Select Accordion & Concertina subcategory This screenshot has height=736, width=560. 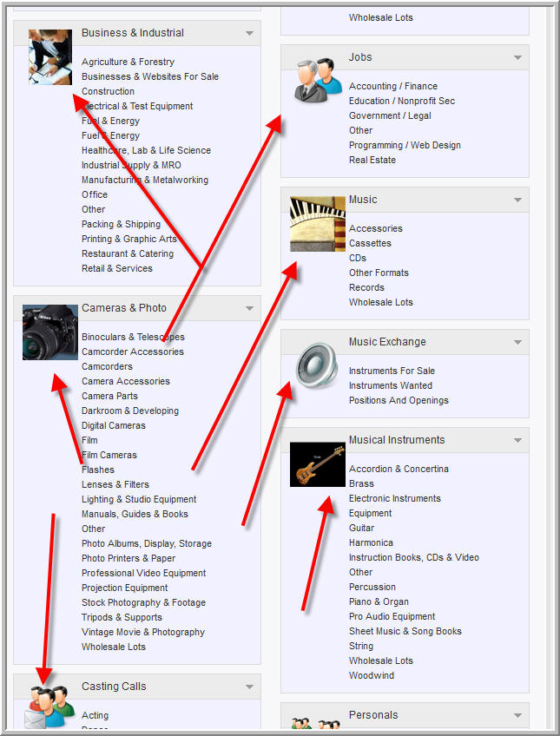399,469
